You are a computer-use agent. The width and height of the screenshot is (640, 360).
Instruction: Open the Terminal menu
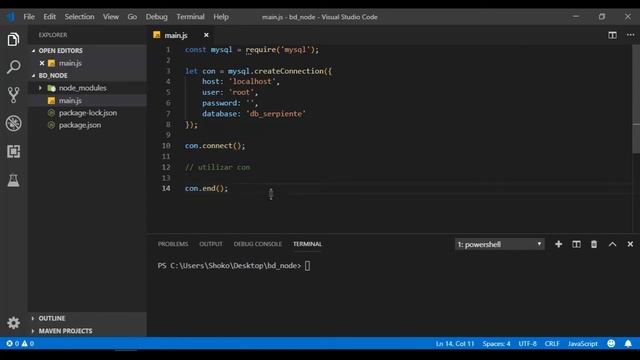tap(190, 17)
